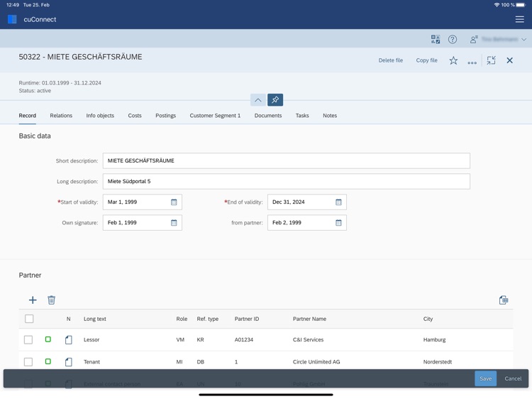Mark file as favorite with star icon
The height and width of the screenshot is (399, 532).
click(453, 60)
